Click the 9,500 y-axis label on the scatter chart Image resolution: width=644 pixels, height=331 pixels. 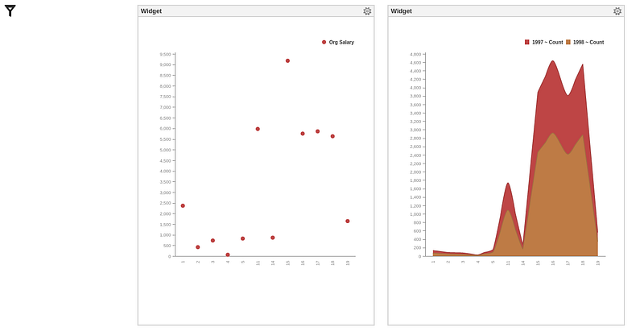166,54
